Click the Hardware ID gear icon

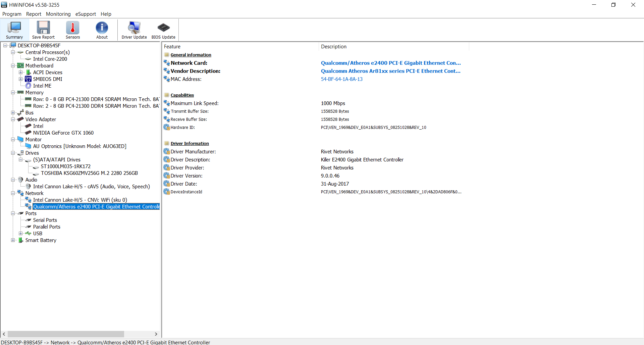[166, 127]
